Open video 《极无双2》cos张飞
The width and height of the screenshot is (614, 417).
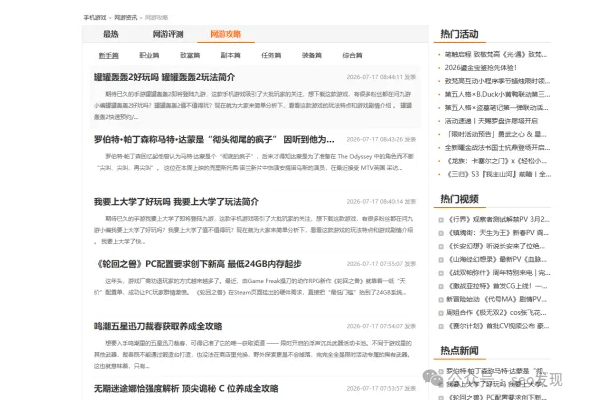496,312
